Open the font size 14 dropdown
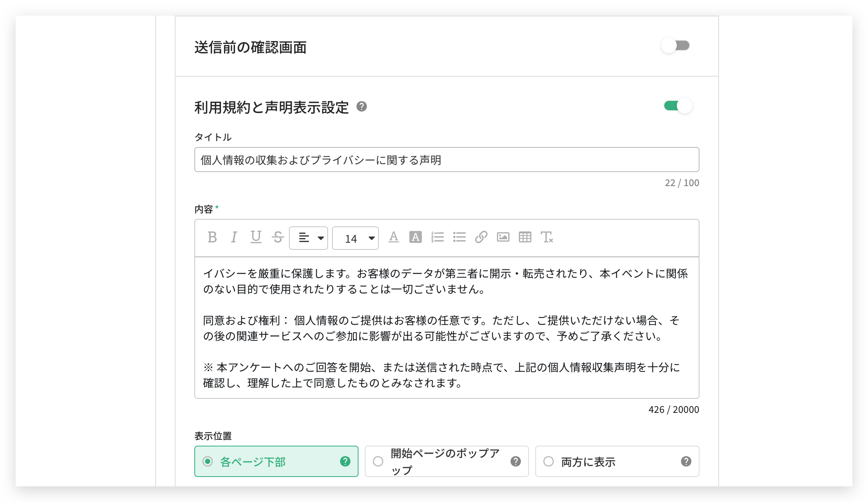Viewport: 868px width, 502px height. pos(355,238)
